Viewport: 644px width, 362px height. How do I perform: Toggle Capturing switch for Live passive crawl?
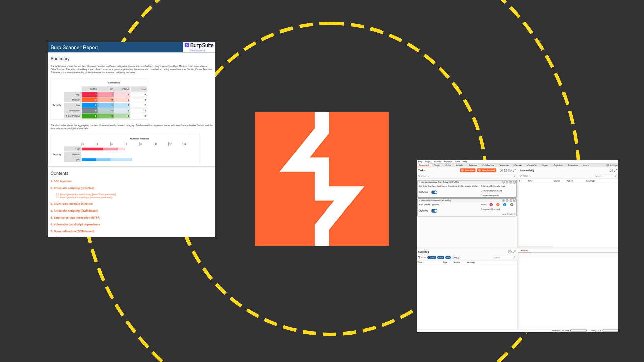434,192
